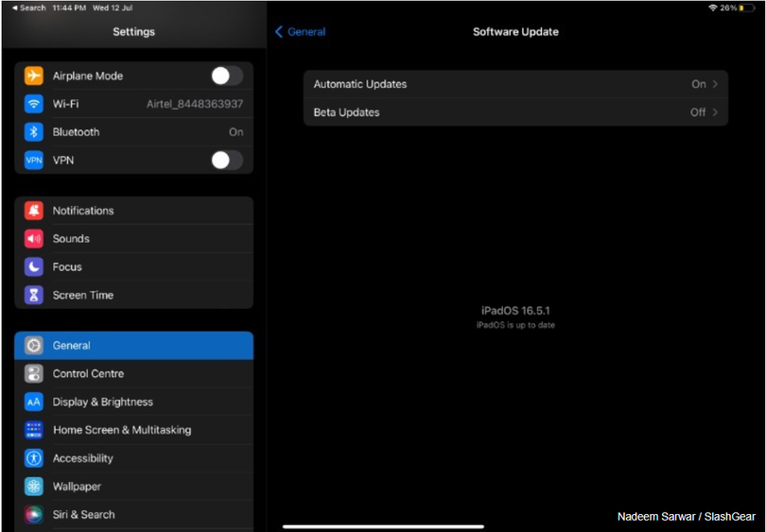Open Beta Updates chevron
Viewport: 766px width, 532px height.
[x=715, y=112]
